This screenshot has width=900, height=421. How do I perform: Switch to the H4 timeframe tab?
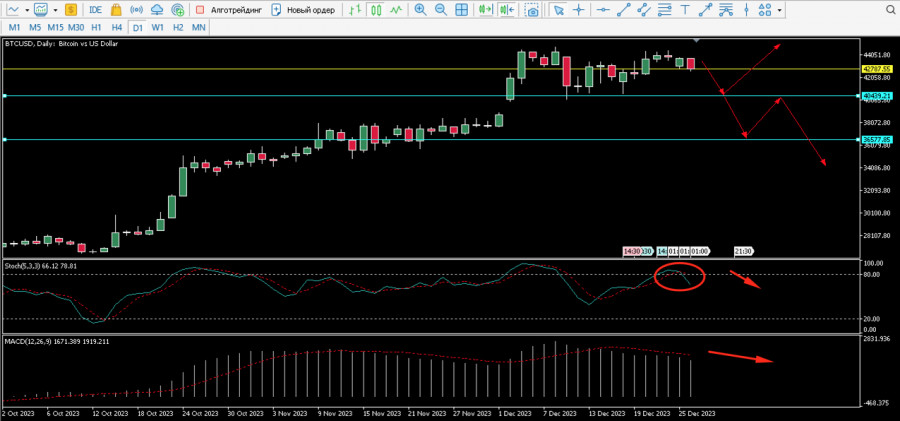tap(117, 27)
